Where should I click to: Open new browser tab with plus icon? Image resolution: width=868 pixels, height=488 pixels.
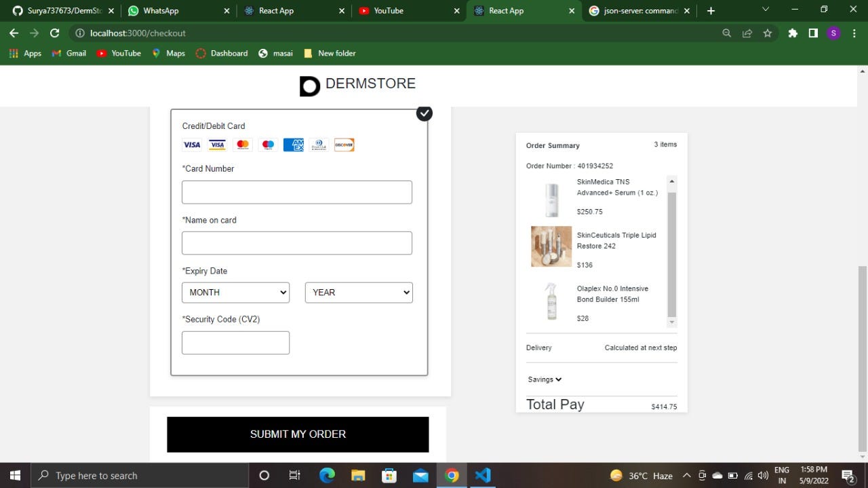711,11
